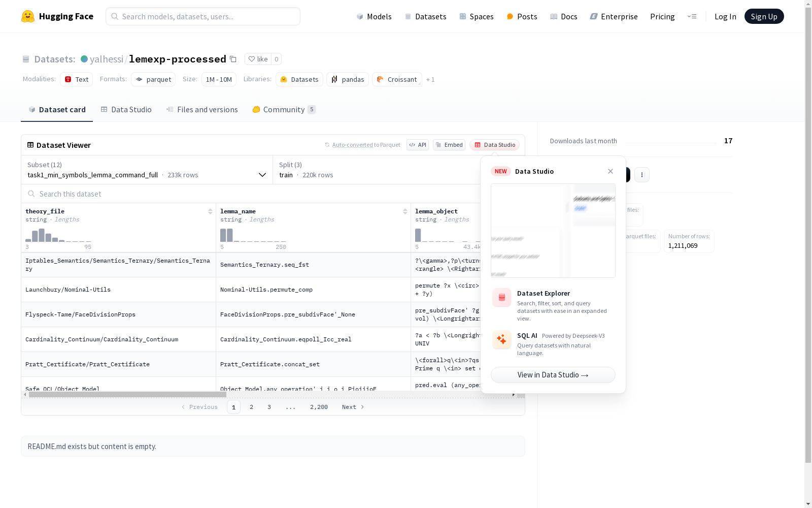This screenshot has width=812, height=508.
Task: Go to Datasets in the navbar
Action: click(x=425, y=16)
